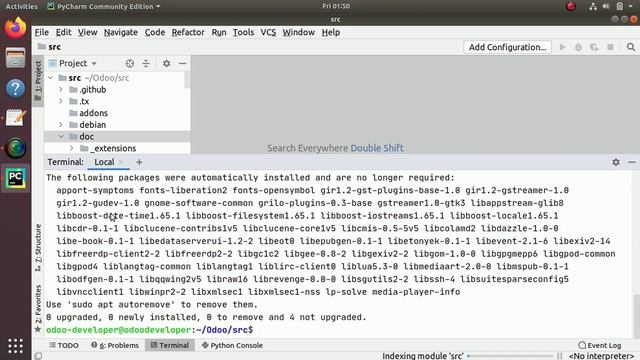The height and width of the screenshot is (360, 640).
Task: Open the TODO tool window
Action: 64,345
